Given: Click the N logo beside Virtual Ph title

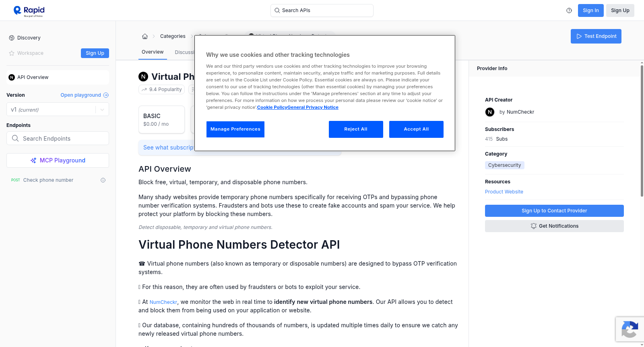Looking at the screenshot, I should pos(143,77).
